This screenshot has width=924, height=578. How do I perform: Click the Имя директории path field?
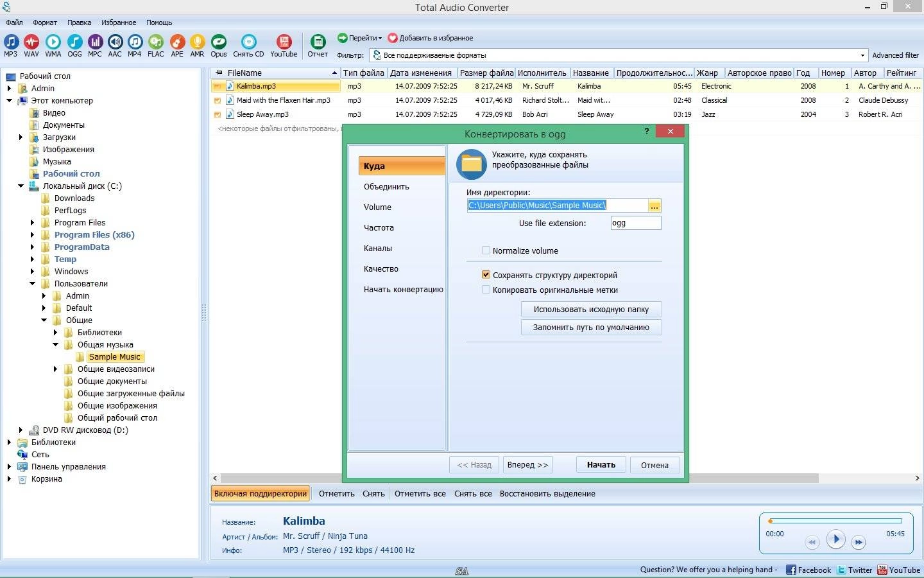point(557,206)
